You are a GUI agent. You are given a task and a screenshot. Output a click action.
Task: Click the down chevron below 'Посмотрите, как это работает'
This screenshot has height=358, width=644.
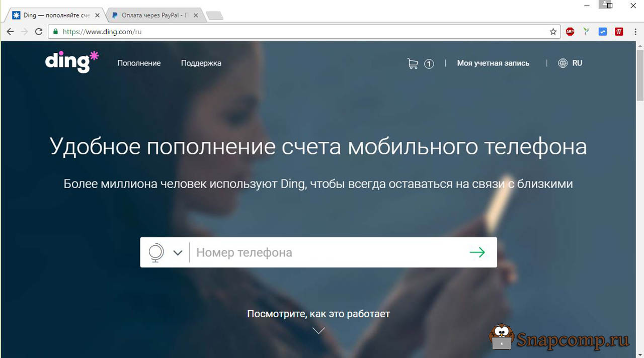(318, 330)
